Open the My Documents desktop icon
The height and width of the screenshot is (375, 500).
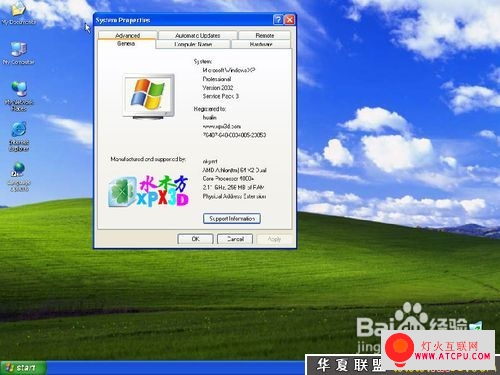tap(18, 13)
